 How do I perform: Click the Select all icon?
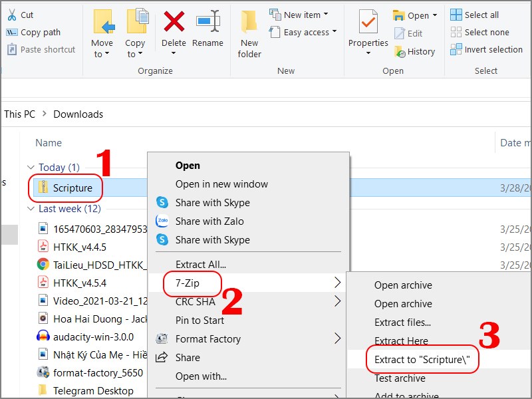point(456,15)
